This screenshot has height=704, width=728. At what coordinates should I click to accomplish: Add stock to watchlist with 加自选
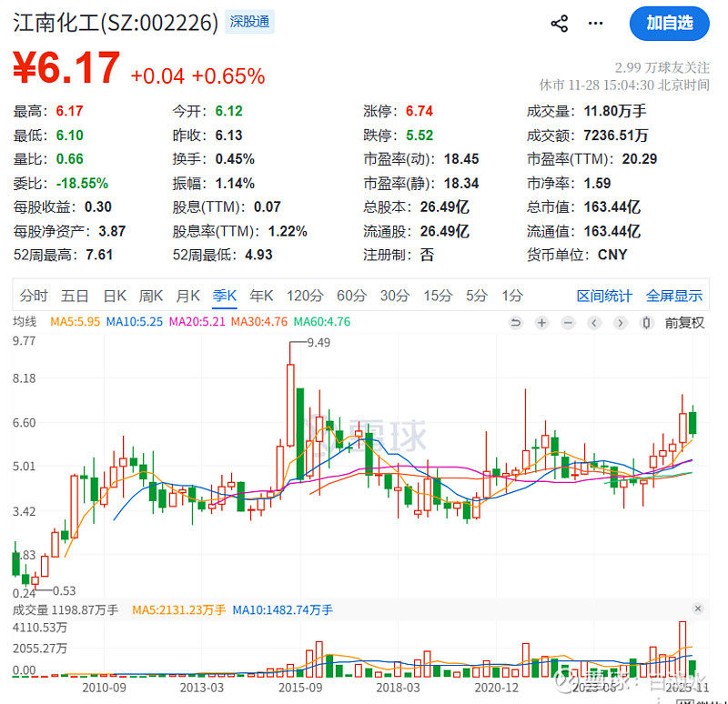pyautogui.click(x=669, y=24)
